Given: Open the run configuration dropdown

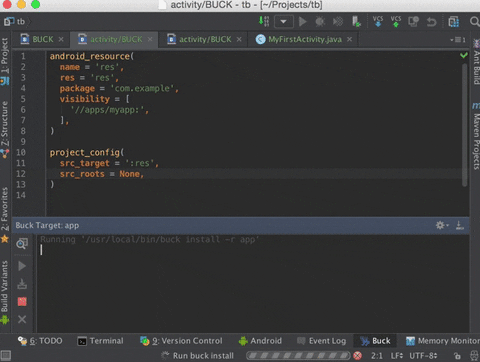Looking at the screenshot, I should click(284, 22).
